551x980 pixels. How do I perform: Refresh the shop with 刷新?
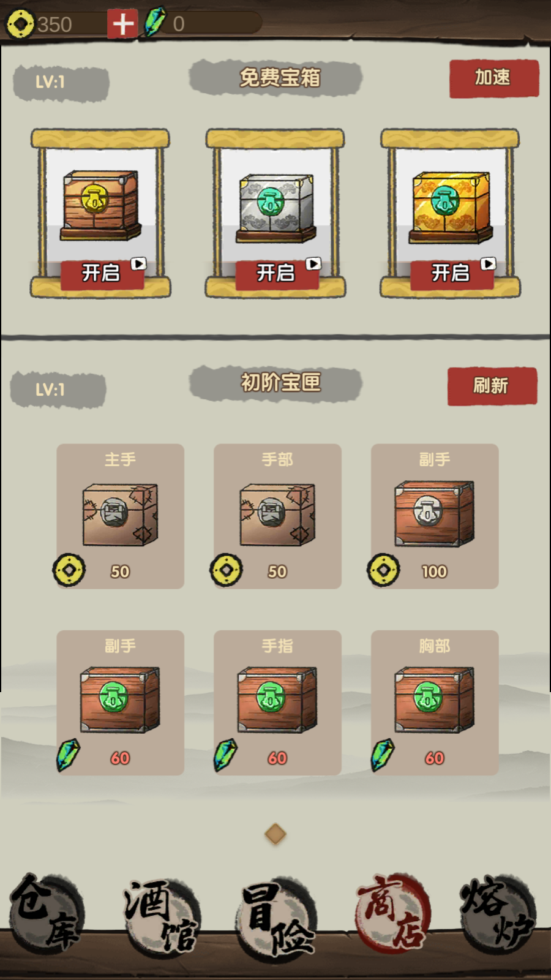point(492,386)
